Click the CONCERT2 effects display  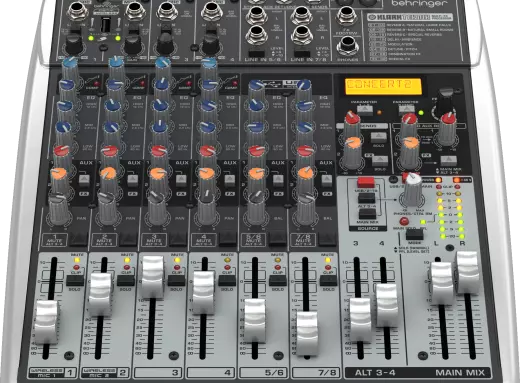(383, 86)
